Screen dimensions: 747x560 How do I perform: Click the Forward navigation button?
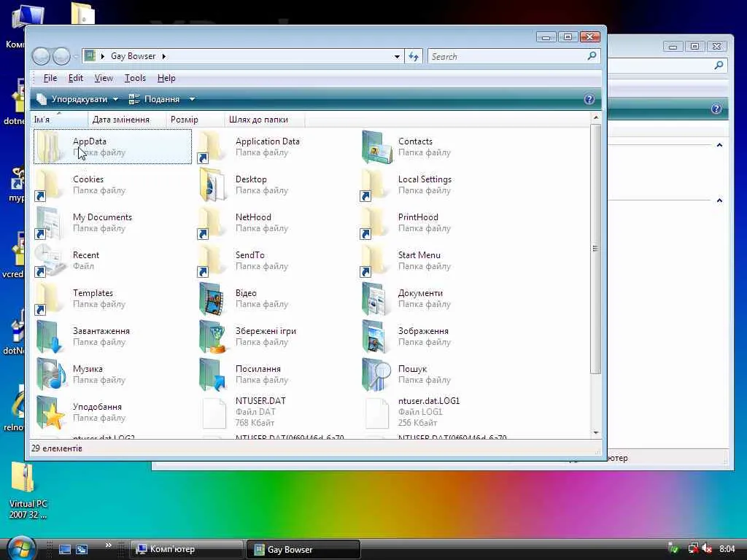[61, 57]
